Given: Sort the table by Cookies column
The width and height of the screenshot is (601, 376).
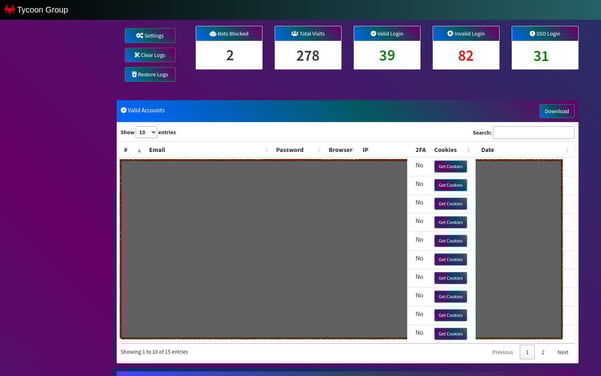Looking at the screenshot, I should point(445,150).
